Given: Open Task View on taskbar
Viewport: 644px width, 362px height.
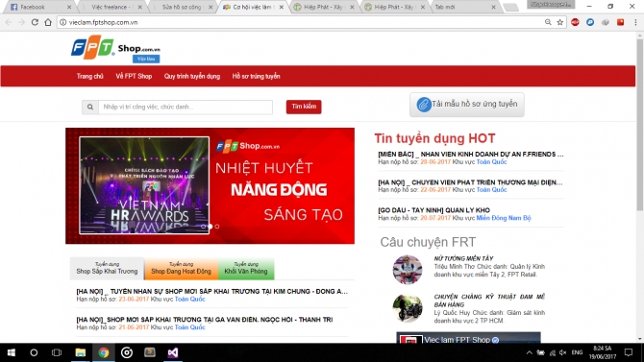Looking at the screenshot, I should click(57, 352).
